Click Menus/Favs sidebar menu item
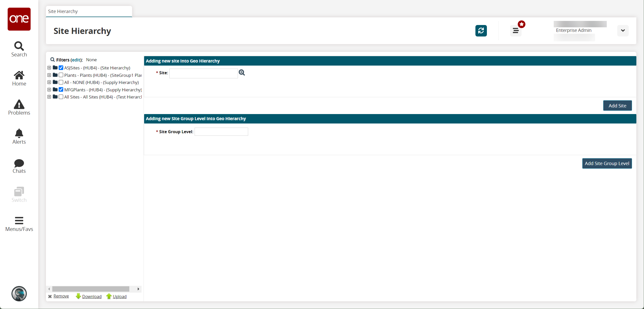Image resolution: width=644 pixels, height=309 pixels. click(x=19, y=224)
